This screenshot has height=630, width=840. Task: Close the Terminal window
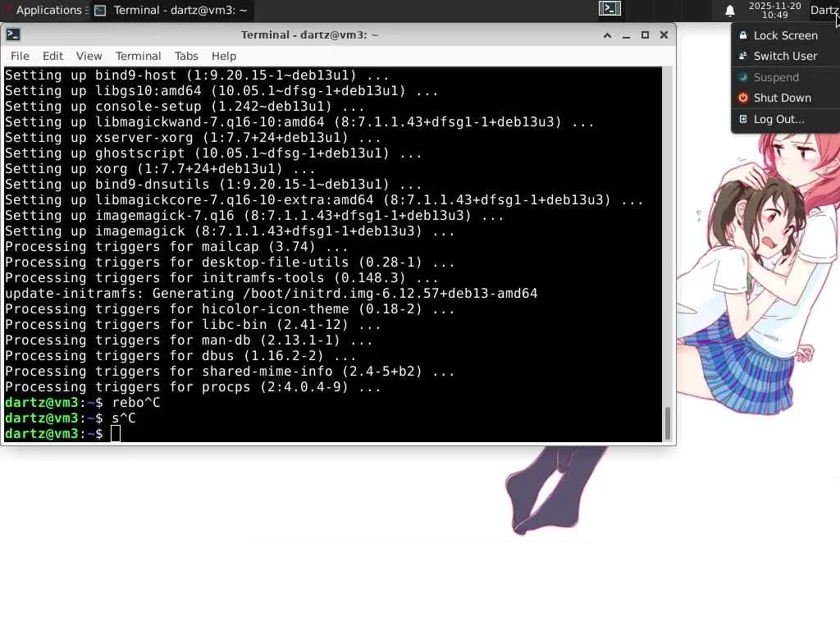tap(664, 34)
